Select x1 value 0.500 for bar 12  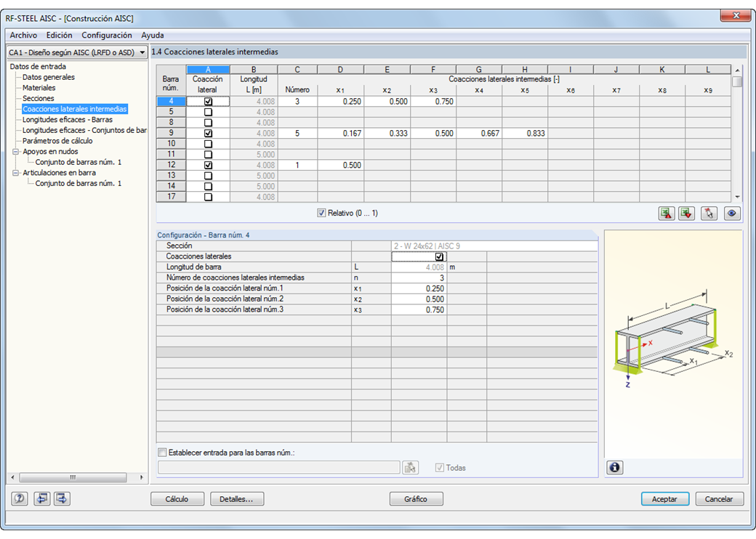[x=340, y=165]
